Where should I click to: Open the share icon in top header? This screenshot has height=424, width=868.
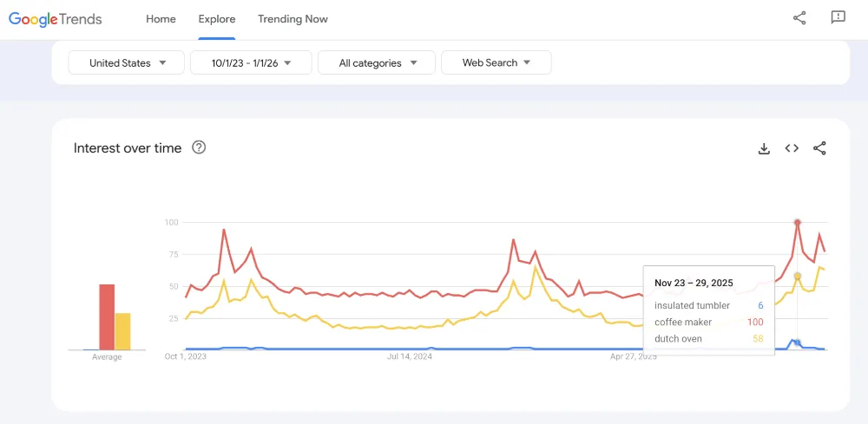(x=799, y=18)
